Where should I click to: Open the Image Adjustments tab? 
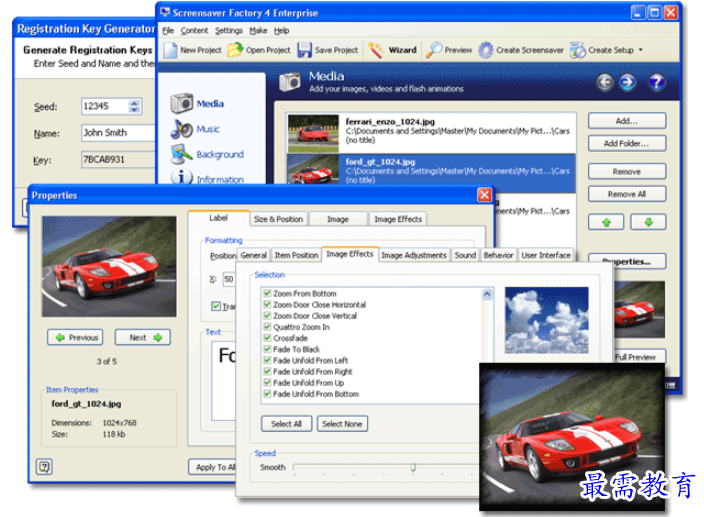coord(414,255)
